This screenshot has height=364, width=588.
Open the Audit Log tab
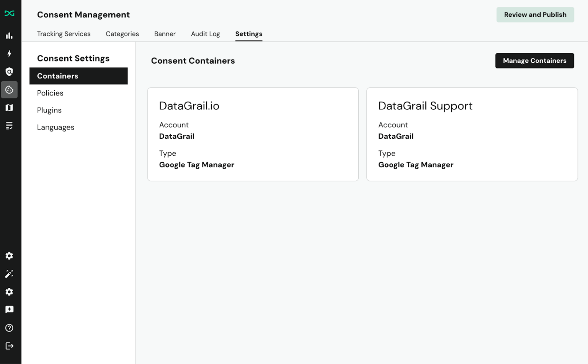[205, 34]
